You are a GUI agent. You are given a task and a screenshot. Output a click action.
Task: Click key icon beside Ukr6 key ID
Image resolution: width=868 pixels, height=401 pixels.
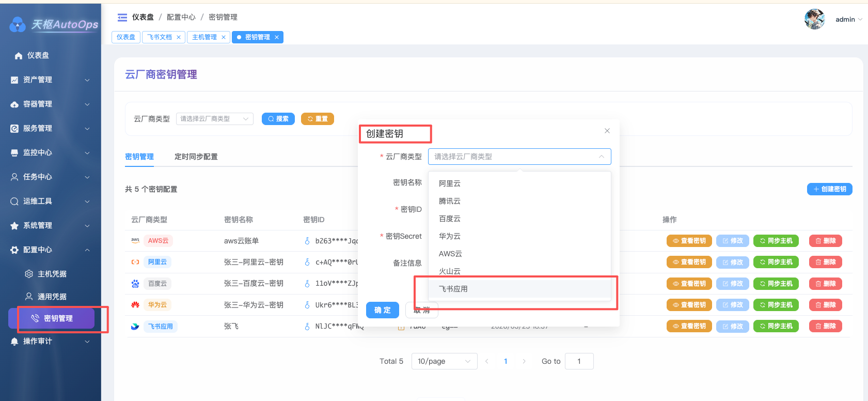307,305
